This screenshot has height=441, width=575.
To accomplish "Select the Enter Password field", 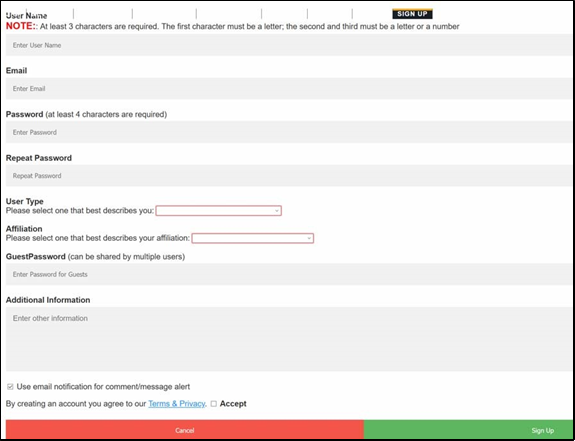I will pos(288,132).
